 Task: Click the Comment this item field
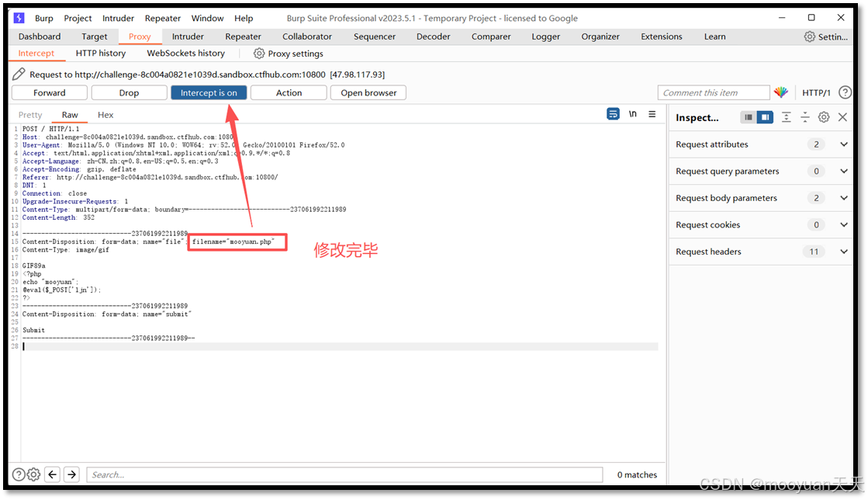[x=714, y=92]
